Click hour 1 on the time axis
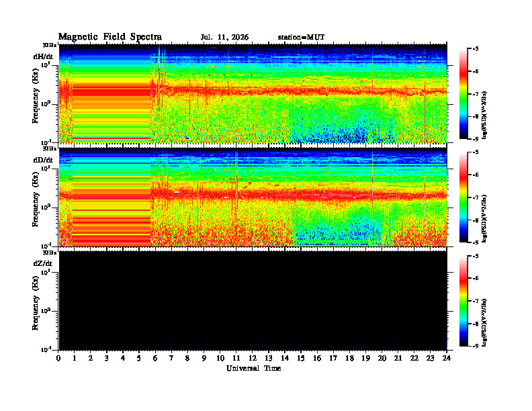 click(x=75, y=358)
